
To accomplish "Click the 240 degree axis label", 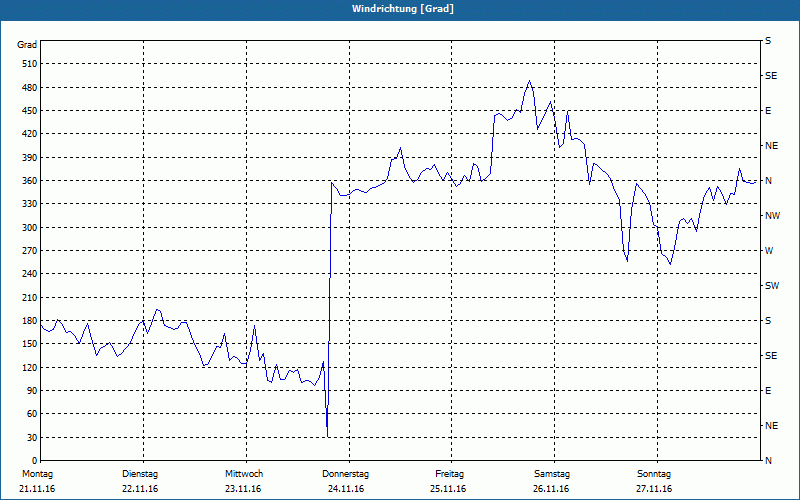I will pyautogui.click(x=30, y=274).
